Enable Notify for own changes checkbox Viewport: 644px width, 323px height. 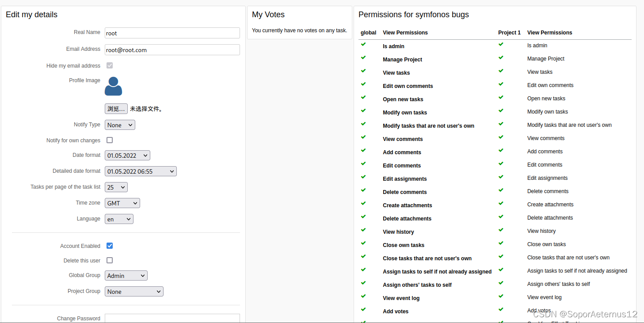pos(110,140)
